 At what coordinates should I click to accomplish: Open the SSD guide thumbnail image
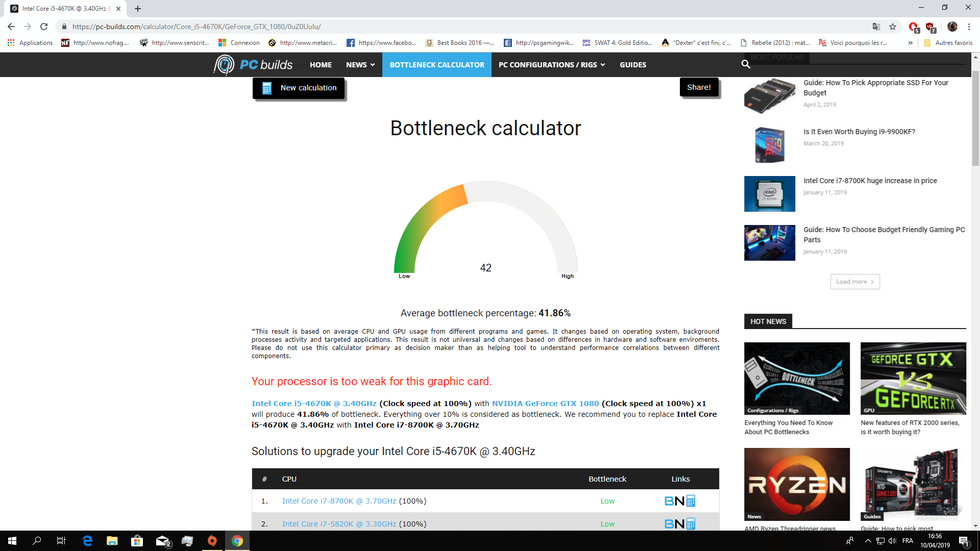click(770, 95)
